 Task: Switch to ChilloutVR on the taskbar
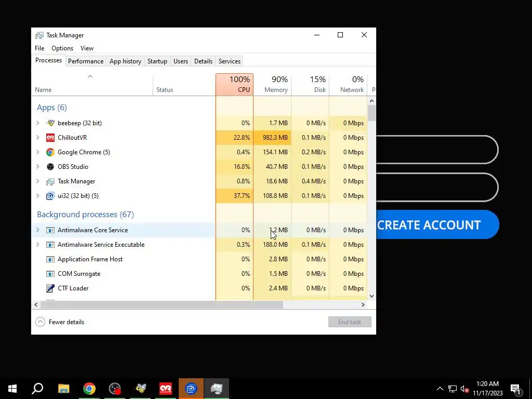click(x=166, y=389)
